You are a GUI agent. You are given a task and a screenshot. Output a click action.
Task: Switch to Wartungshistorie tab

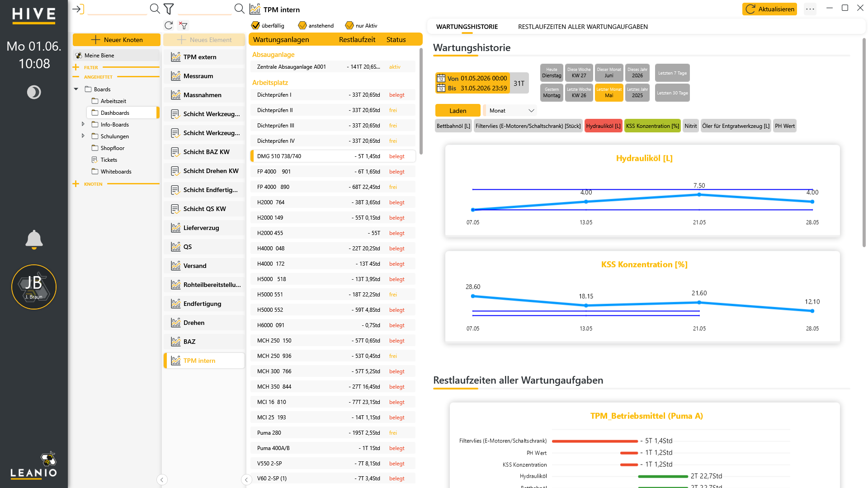[467, 27]
